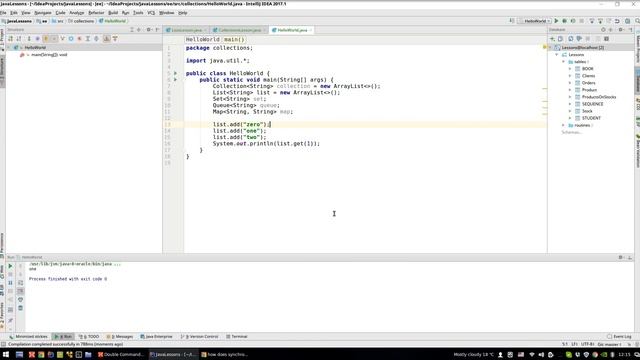
Task: Run the HelloWorld configuration with the green play icon
Action: (556, 21)
